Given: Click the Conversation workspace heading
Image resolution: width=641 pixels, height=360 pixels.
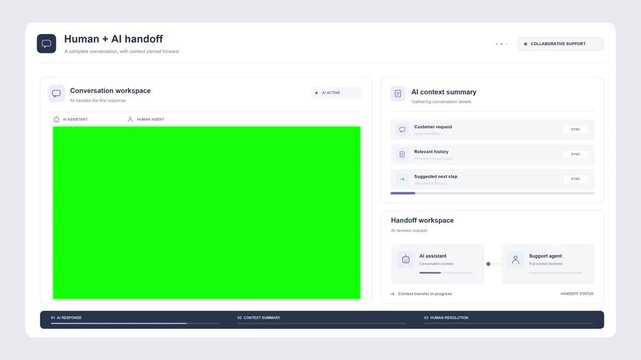Looking at the screenshot, I should (x=110, y=91).
